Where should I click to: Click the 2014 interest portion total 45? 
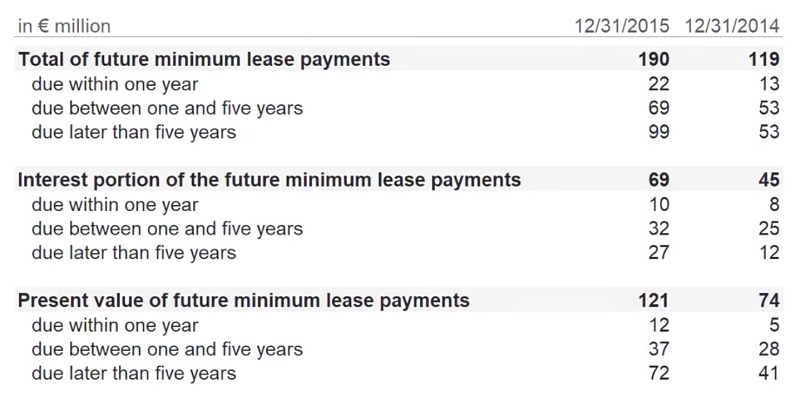(x=768, y=180)
